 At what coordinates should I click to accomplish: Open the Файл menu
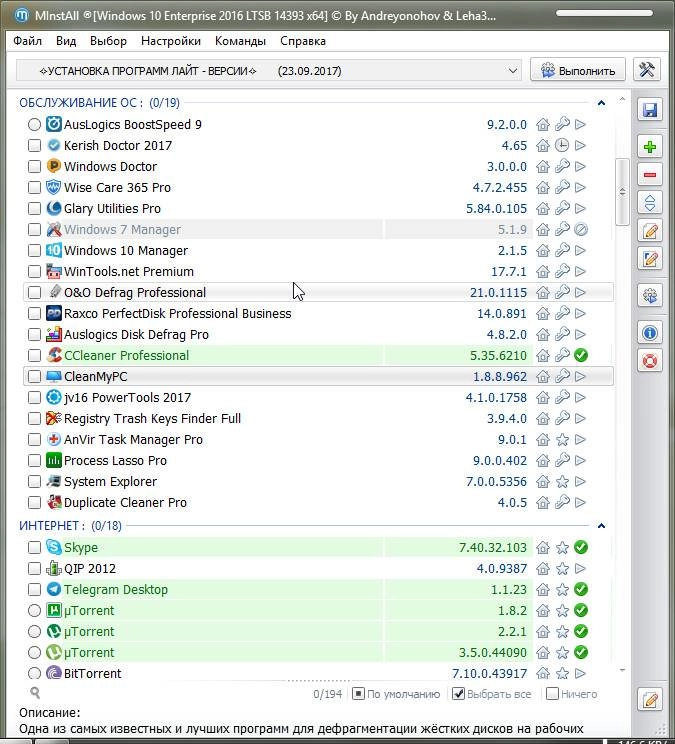coord(27,41)
